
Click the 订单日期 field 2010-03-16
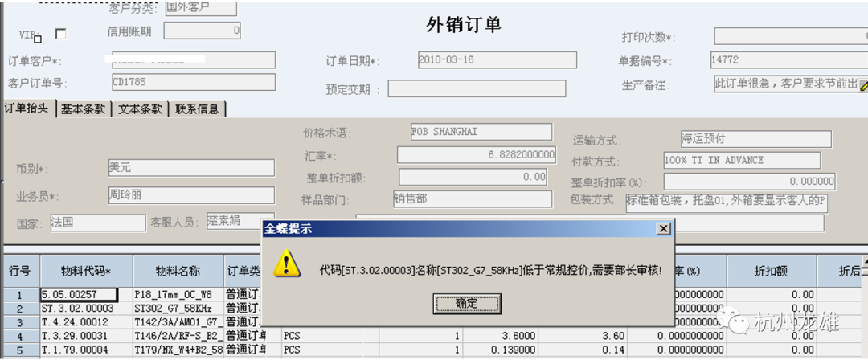(x=497, y=59)
